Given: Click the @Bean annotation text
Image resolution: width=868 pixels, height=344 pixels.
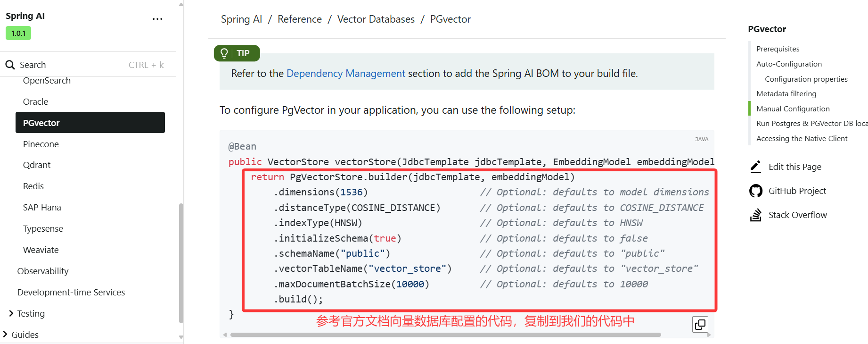Looking at the screenshot, I should 242,146.
